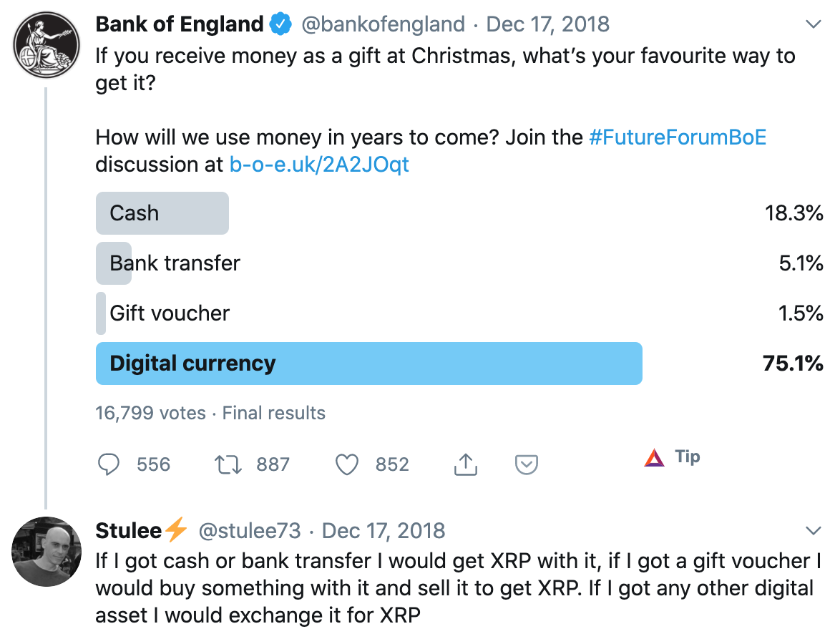Click the Bank of England verified badge

280,25
